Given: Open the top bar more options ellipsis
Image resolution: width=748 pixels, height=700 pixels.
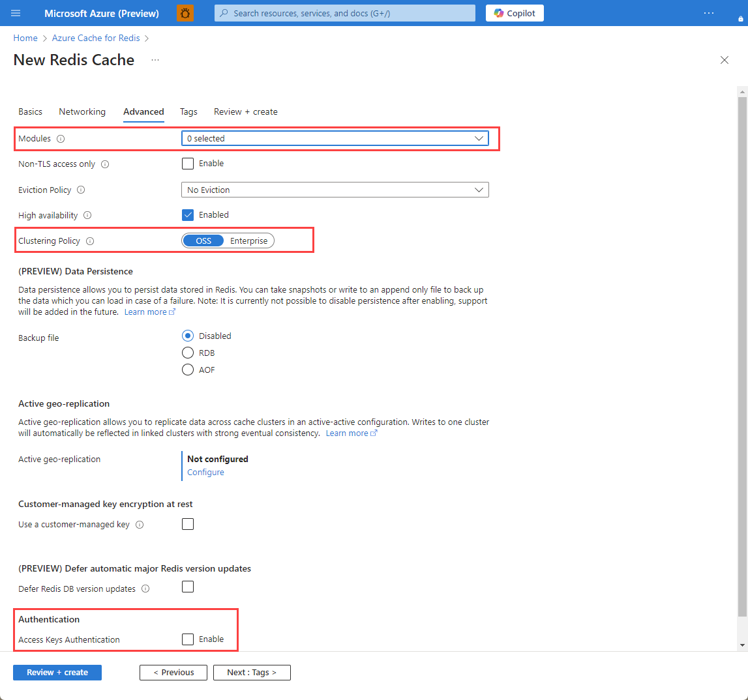Looking at the screenshot, I should pyautogui.click(x=708, y=13).
